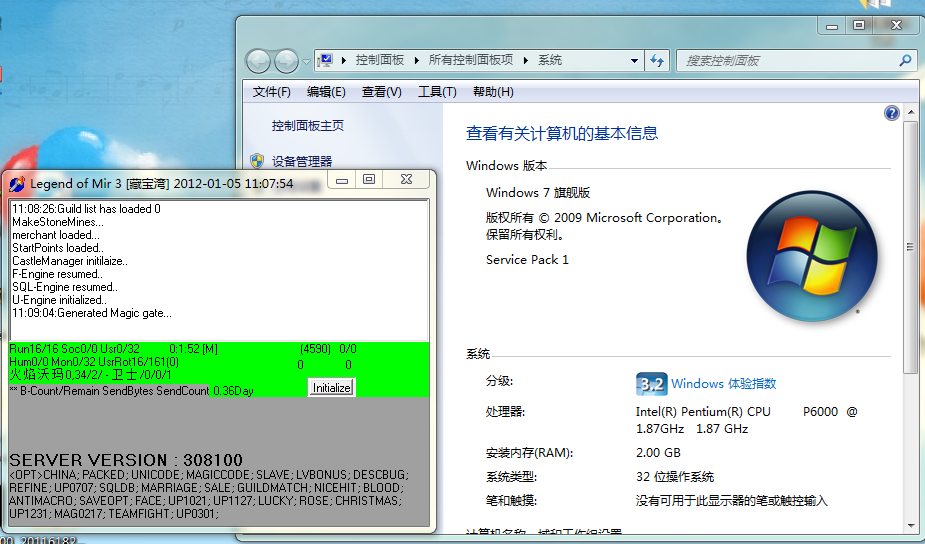Open the address bar history dropdown
925x544 pixels.
(x=634, y=60)
